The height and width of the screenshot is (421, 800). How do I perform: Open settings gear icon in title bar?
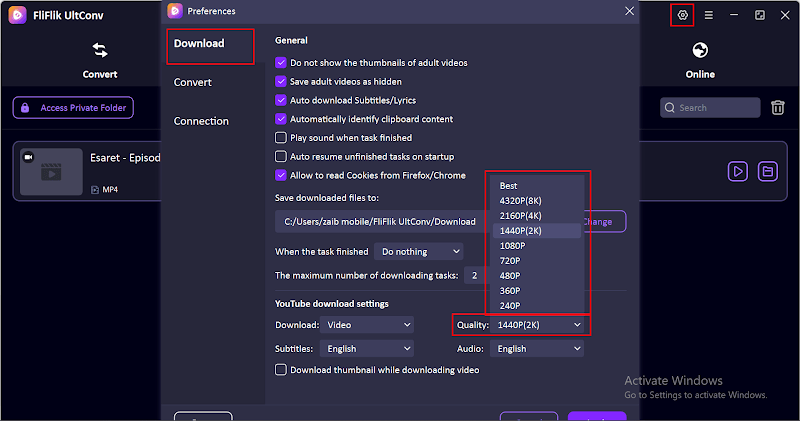682,15
